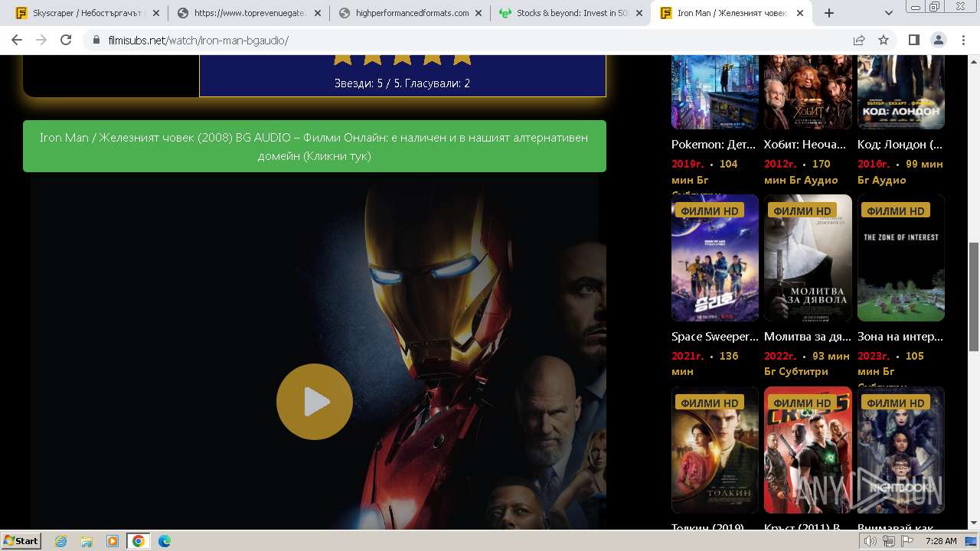Close the Stocks & beyond tab
The image size is (980, 551).
pos(639,13)
